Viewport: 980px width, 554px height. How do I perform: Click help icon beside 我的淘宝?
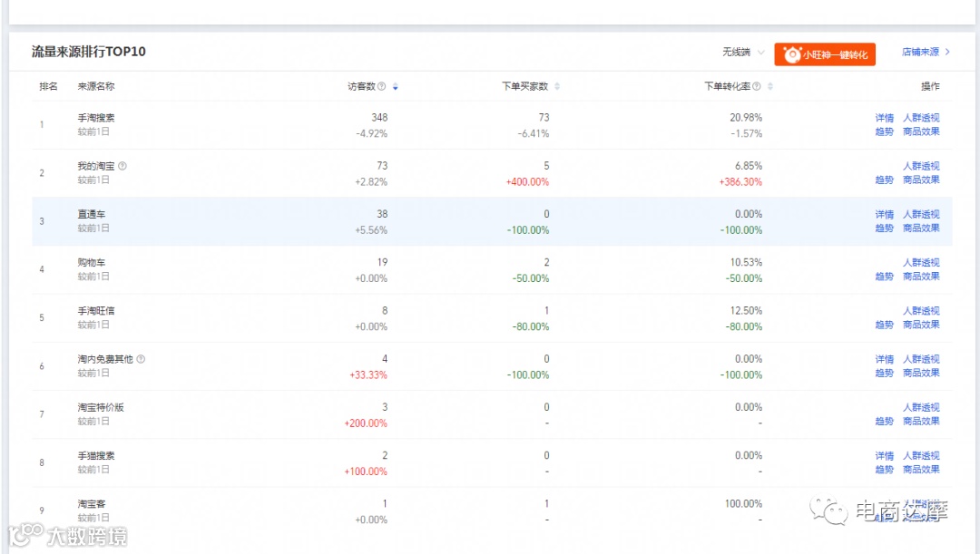[x=122, y=166]
